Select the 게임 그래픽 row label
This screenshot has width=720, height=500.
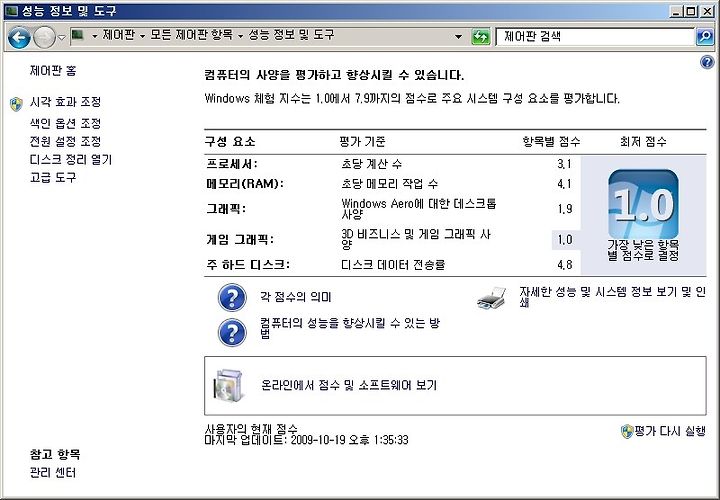click(x=240, y=239)
